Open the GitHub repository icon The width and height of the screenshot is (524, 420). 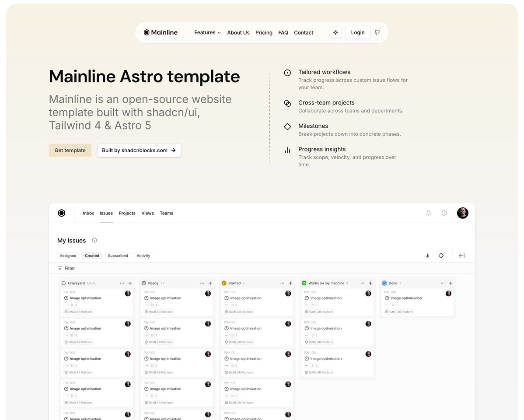pyautogui.click(x=377, y=32)
